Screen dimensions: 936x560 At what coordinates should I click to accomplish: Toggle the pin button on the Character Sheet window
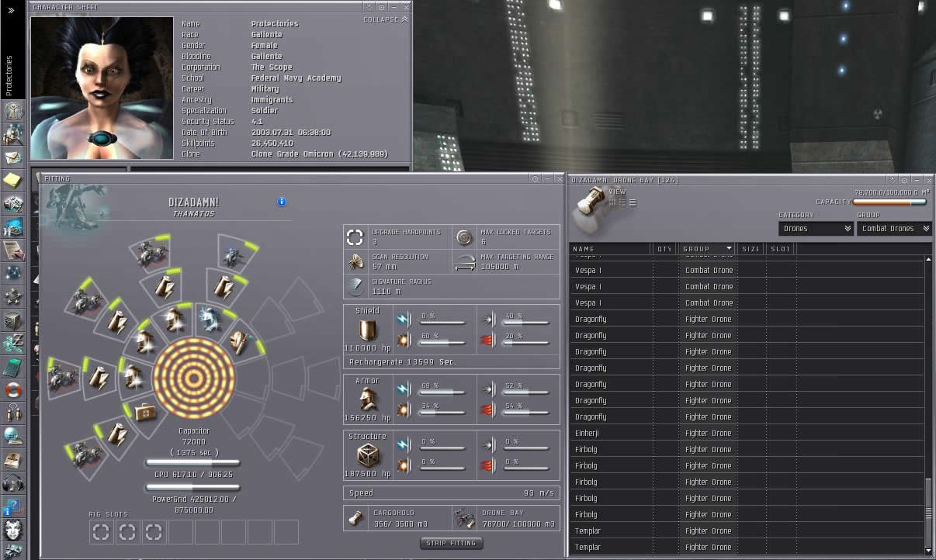pos(381,7)
